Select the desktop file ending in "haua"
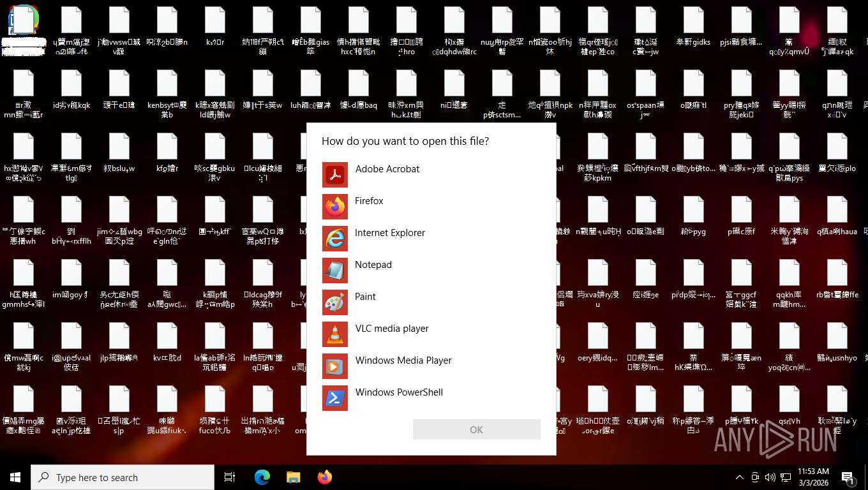The height and width of the screenshot is (490, 868). (837, 216)
